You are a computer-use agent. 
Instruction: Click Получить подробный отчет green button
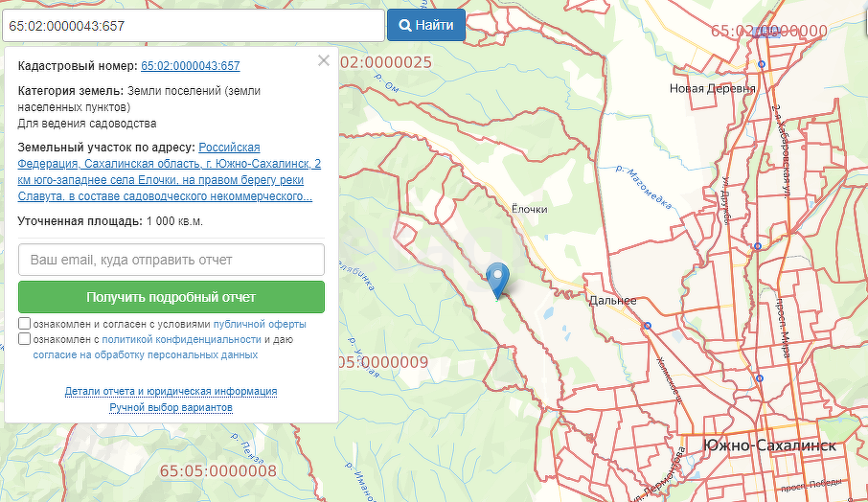pyautogui.click(x=171, y=297)
